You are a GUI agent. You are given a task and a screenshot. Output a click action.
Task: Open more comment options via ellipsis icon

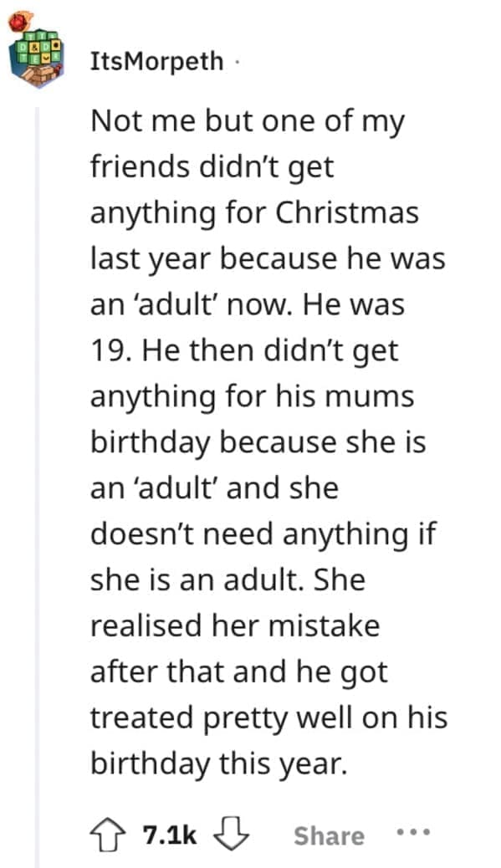tap(412, 834)
